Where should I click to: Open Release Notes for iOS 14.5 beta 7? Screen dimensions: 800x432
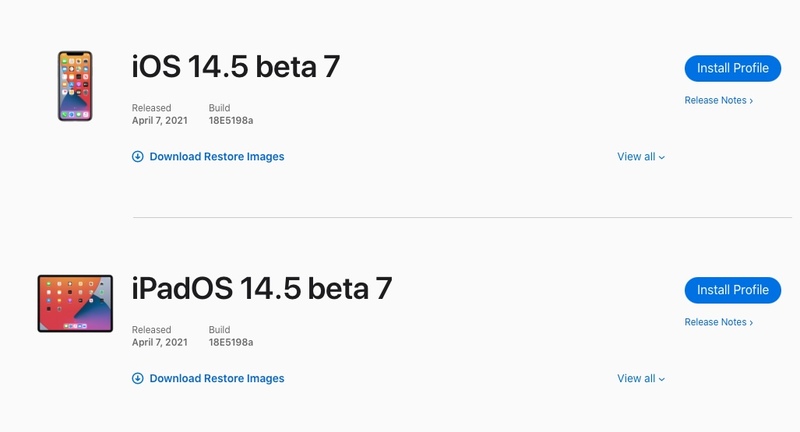(x=718, y=100)
